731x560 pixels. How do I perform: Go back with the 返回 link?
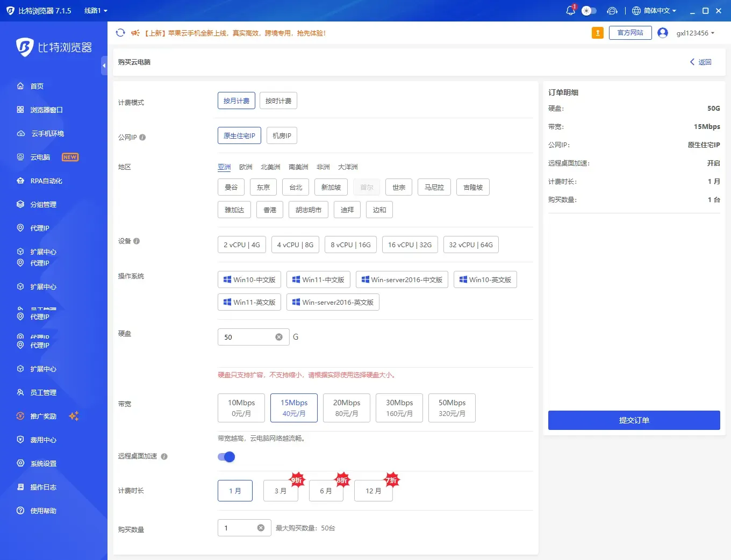pos(701,62)
